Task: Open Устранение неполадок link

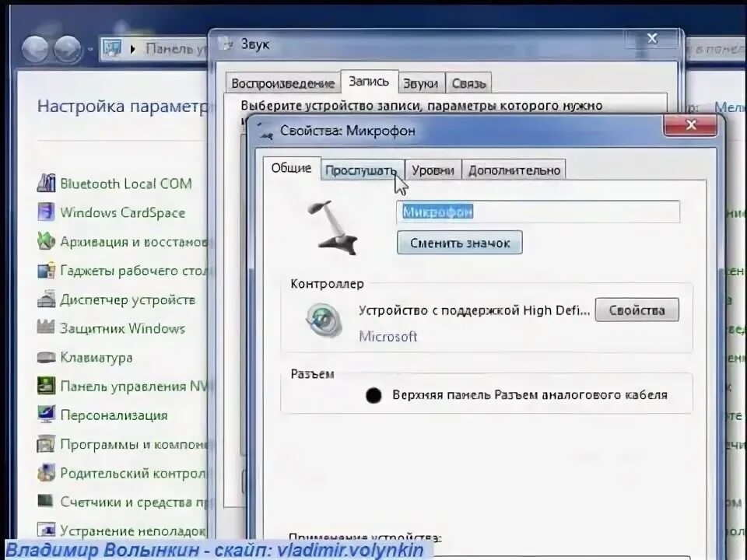Action: (133, 531)
